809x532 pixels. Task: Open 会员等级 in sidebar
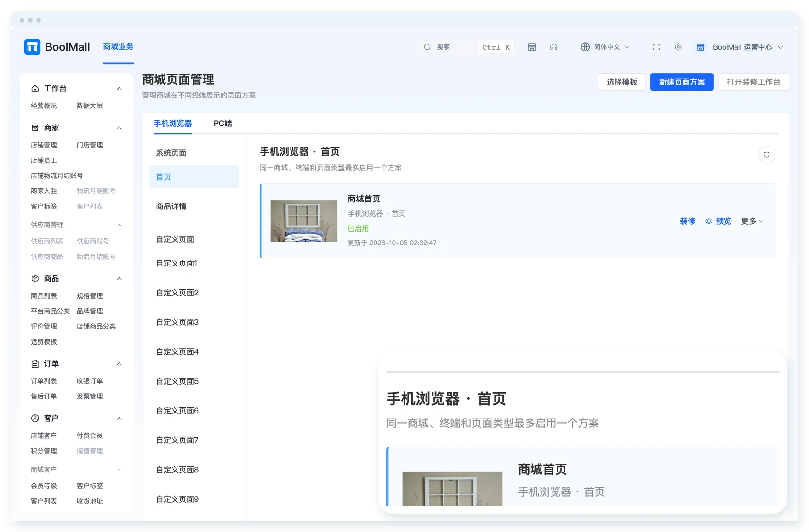tap(44, 486)
